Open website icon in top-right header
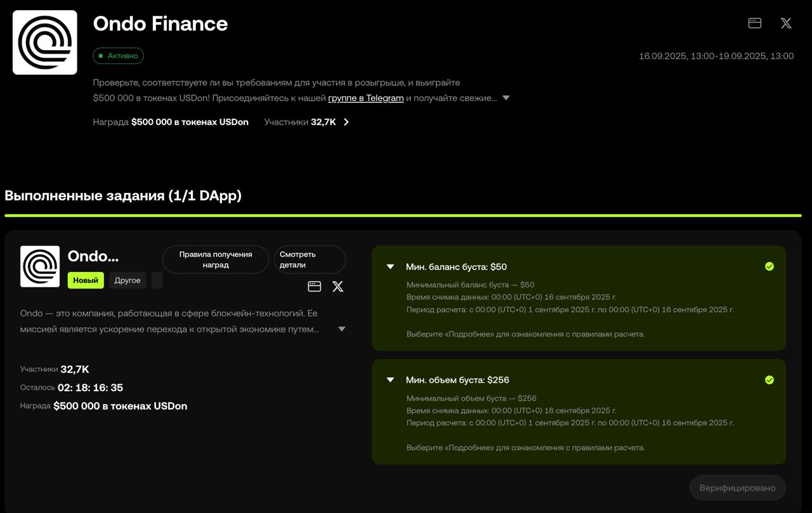The image size is (812, 513). 755,23
